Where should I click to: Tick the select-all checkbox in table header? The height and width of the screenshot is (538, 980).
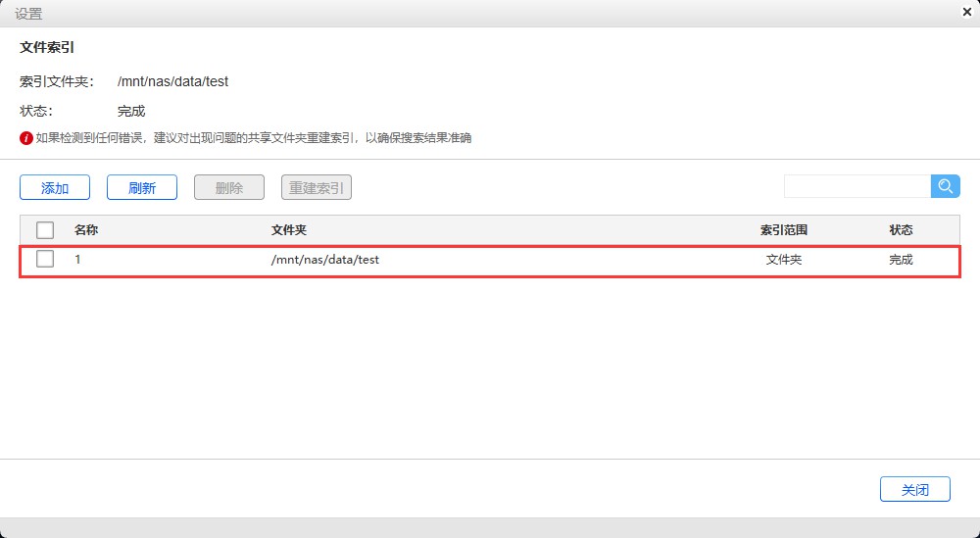(x=45, y=230)
